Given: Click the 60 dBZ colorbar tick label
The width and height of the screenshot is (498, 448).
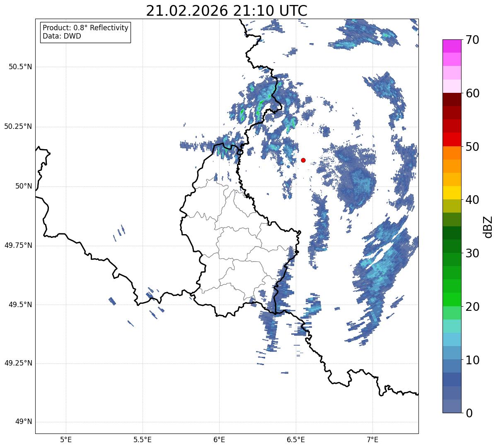Looking at the screenshot, I should [x=473, y=93].
